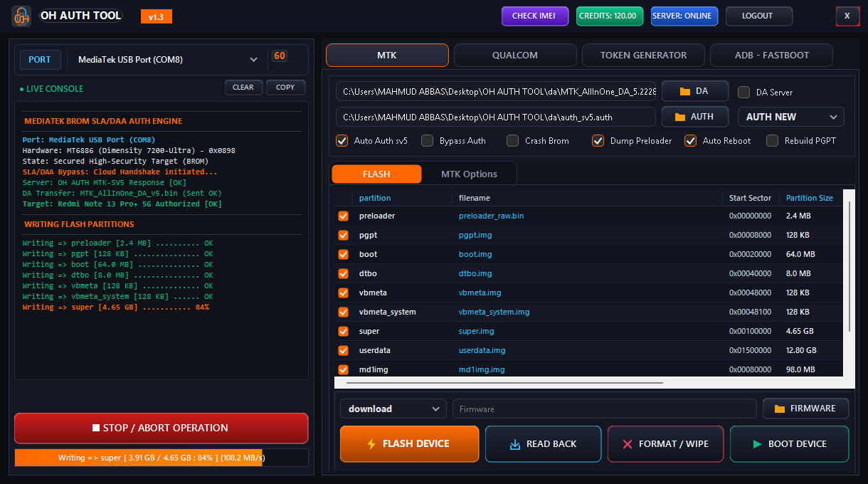
Task: Click the Start Sector column header
Action: pyautogui.click(x=750, y=198)
